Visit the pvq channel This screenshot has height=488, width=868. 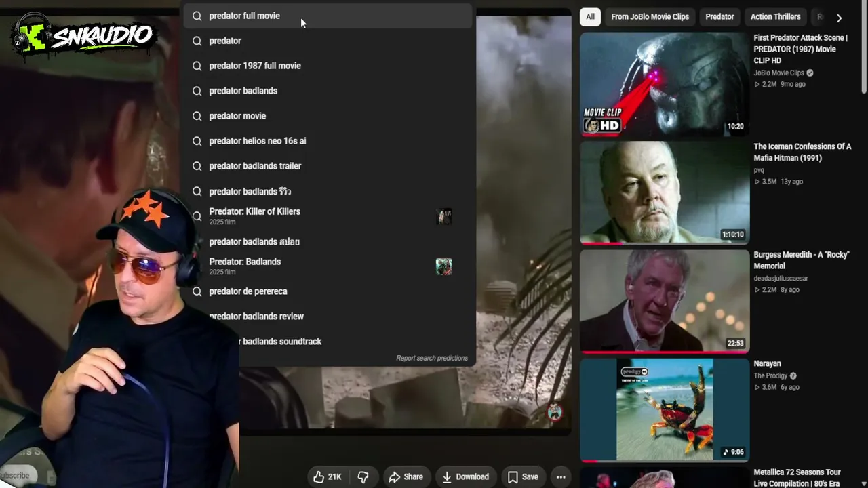[x=759, y=170]
